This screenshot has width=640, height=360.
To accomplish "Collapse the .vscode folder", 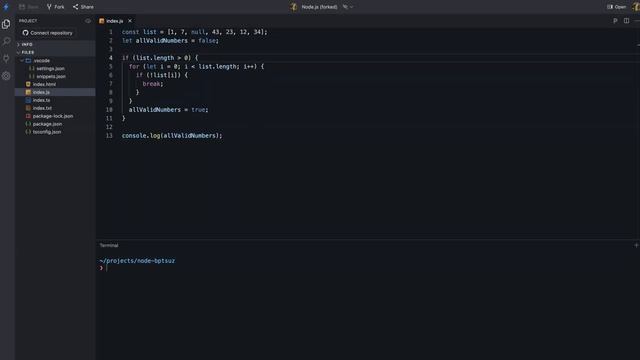I will pyautogui.click(x=22, y=60).
